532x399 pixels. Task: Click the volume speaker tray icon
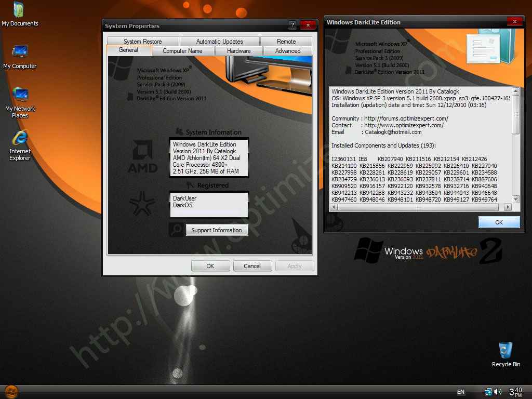(x=498, y=392)
